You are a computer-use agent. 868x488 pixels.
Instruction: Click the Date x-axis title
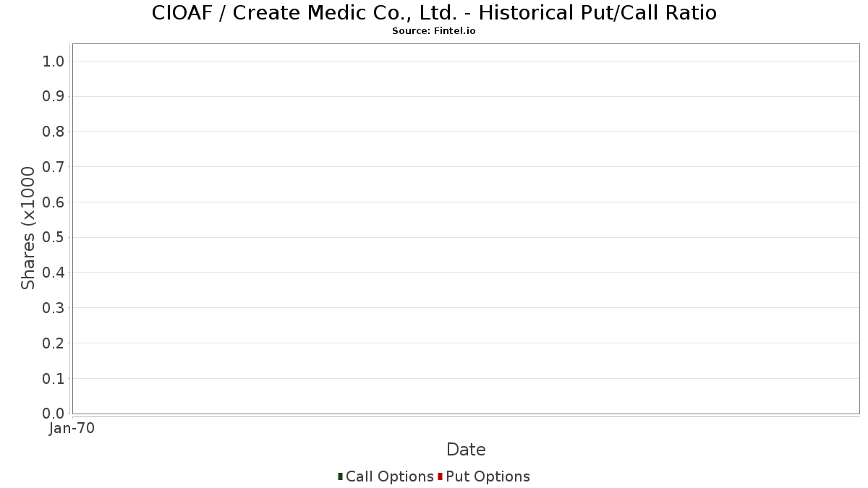coord(466,450)
